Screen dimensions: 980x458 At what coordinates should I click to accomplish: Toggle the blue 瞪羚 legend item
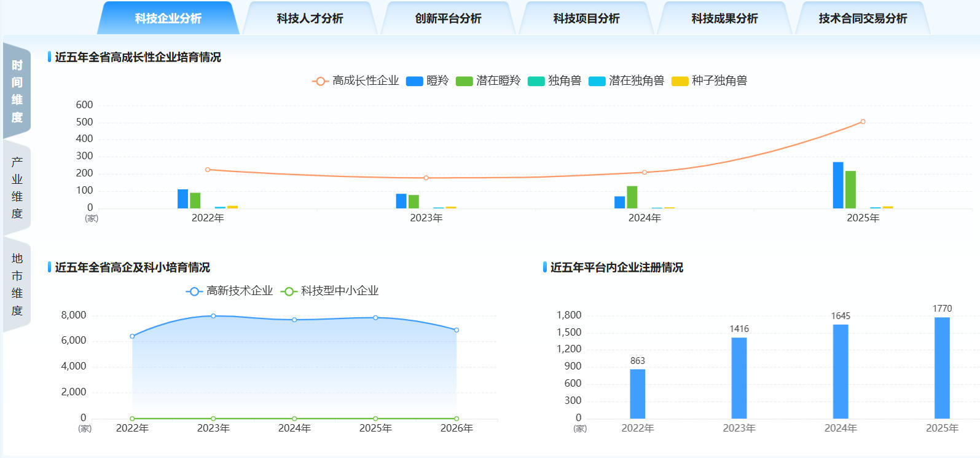(428, 81)
